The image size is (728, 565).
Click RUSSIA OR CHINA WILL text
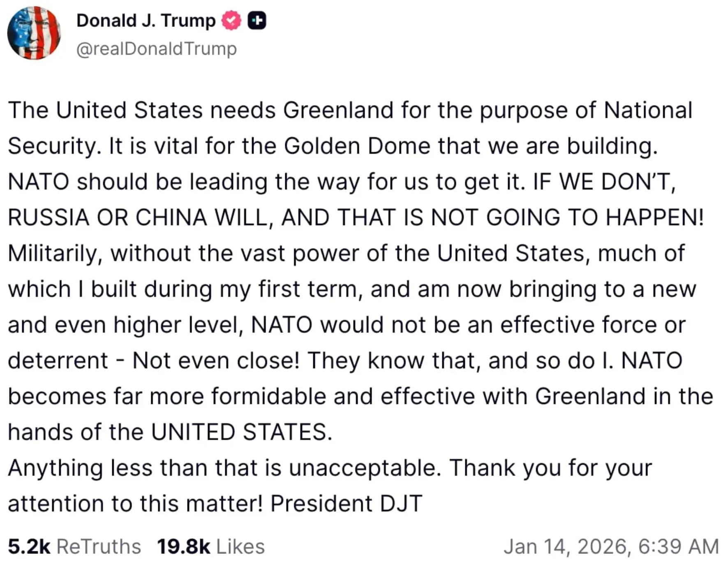pyautogui.click(x=141, y=217)
